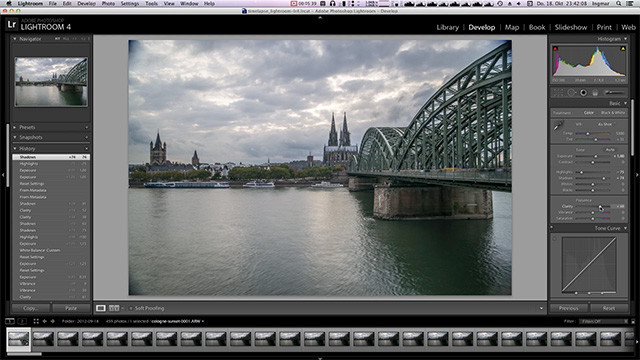Open the Develop menu in menu bar
Viewport: 640px width, 360px height.
pyautogui.click(x=87, y=3)
